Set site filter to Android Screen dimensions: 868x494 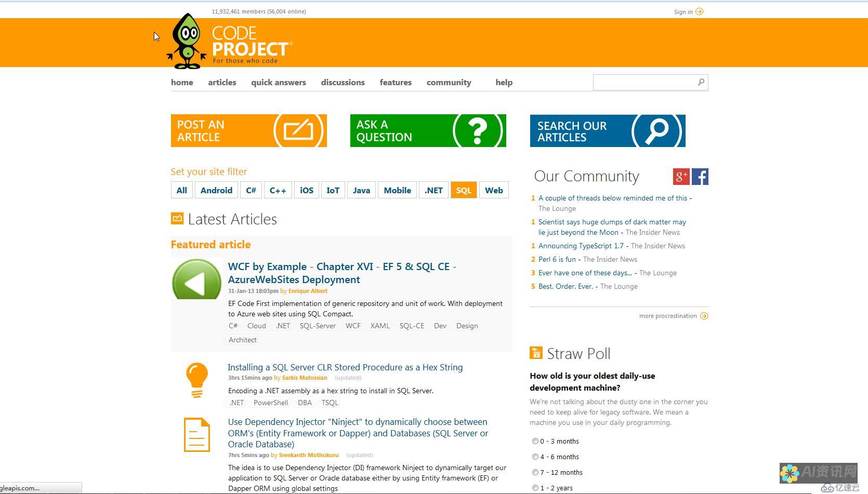click(x=216, y=190)
